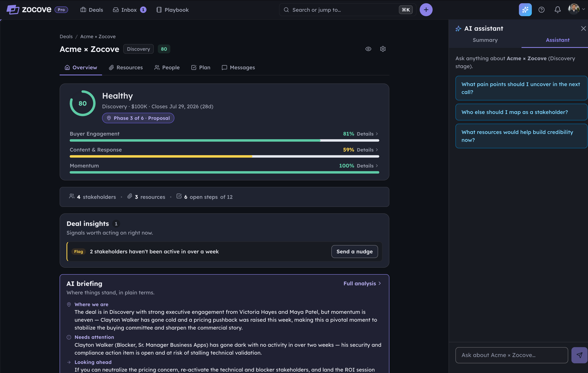Click the Buyer Engagement progress bar
The image size is (588, 373).
224,141
